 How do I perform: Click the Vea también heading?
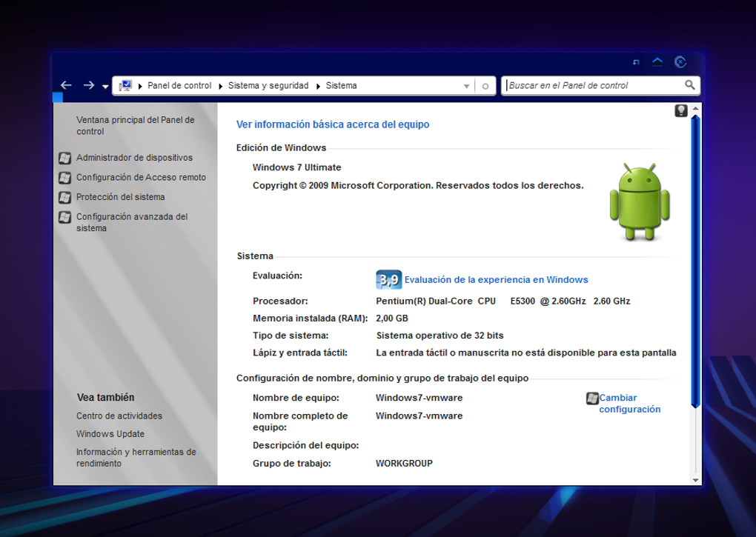105,397
